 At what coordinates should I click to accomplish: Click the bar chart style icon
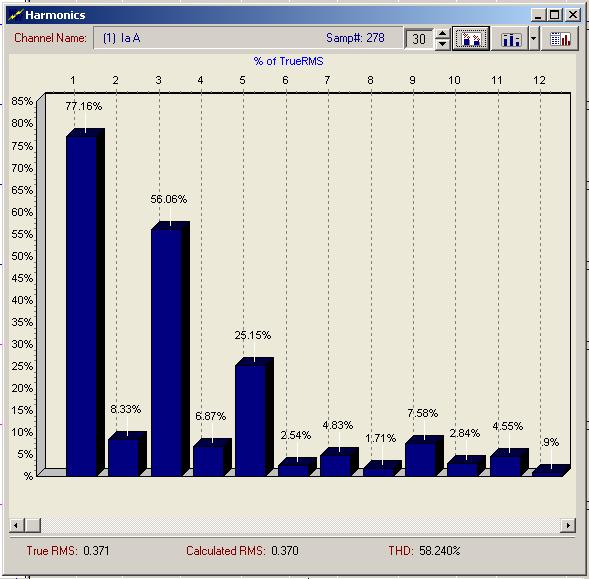click(510, 38)
